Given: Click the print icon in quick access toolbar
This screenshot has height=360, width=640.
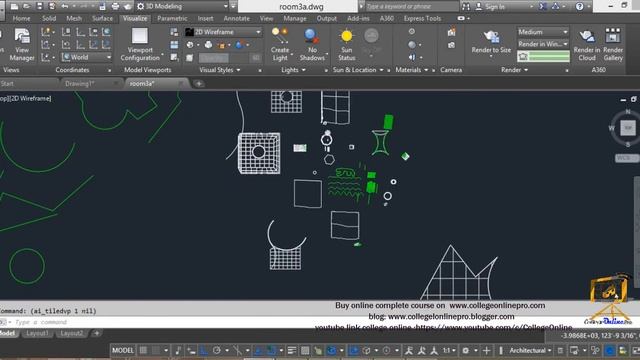Looking at the screenshot, I should pyautogui.click(x=115, y=6).
